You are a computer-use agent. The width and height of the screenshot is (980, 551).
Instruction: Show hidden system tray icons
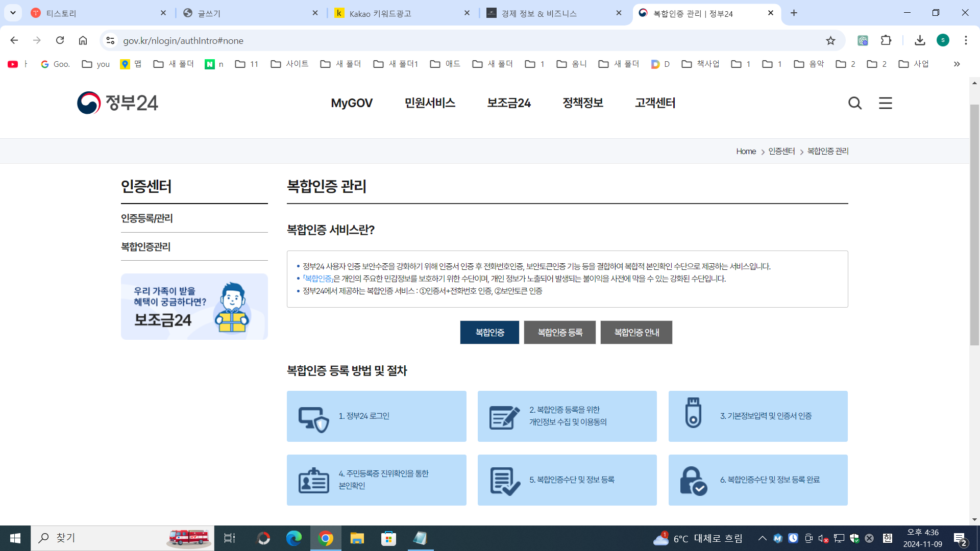[x=762, y=538]
